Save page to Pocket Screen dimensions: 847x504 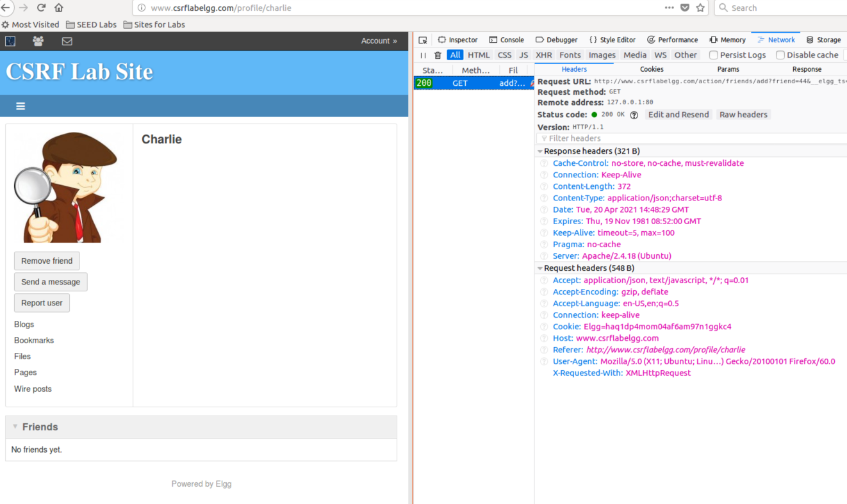[684, 8]
